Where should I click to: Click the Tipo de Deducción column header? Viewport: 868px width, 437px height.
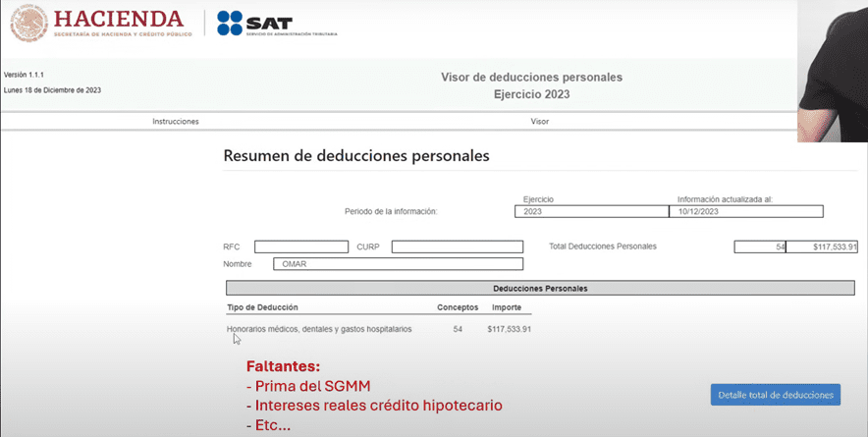click(x=261, y=307)
